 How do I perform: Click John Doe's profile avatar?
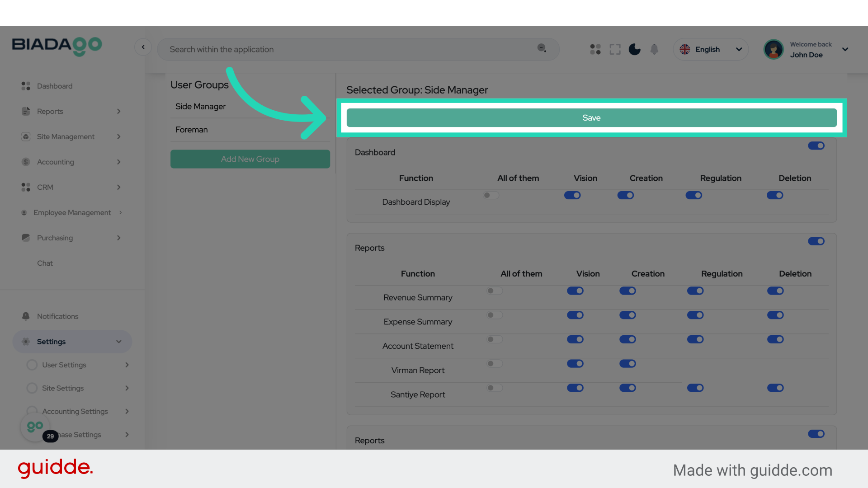click(x=774, y=49)
